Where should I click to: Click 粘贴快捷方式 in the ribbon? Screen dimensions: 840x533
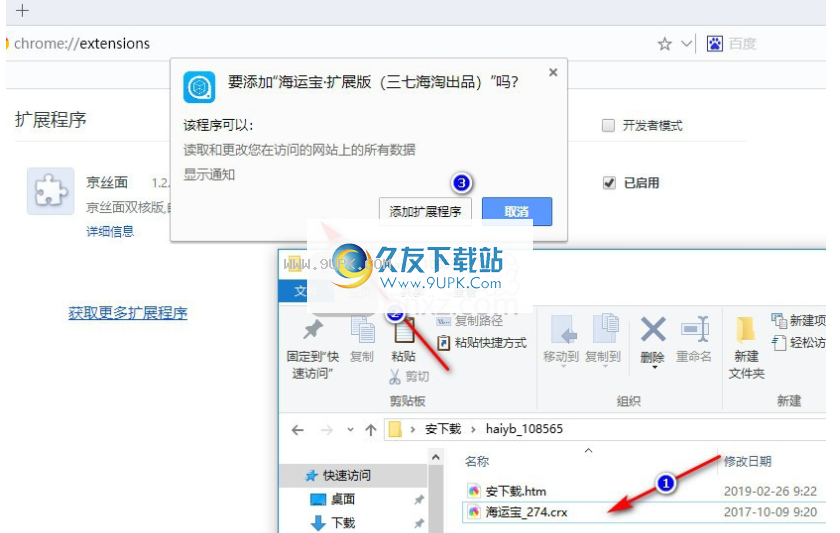coord(482,342)
